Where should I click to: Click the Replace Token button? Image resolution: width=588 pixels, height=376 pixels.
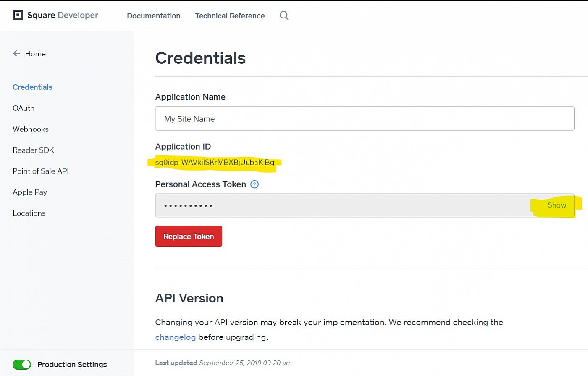189,236
